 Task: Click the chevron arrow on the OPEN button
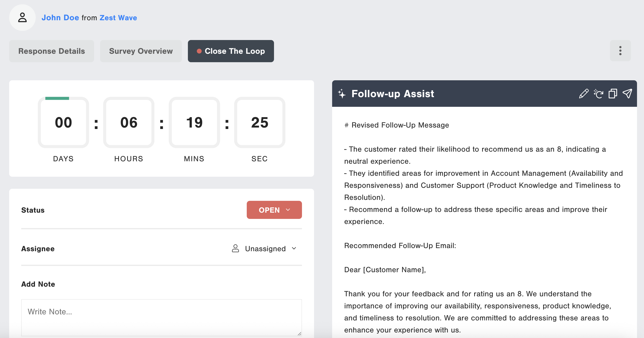(x=288, y=210)
